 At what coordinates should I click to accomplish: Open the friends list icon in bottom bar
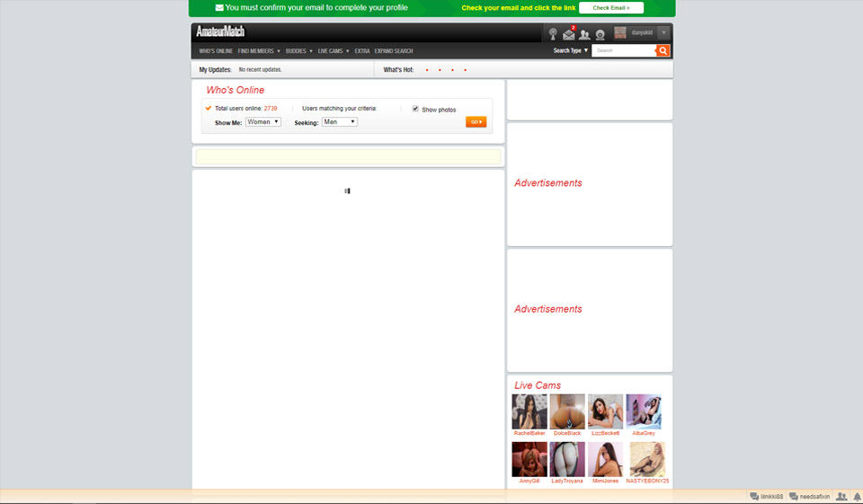click(x=841, y=497)
